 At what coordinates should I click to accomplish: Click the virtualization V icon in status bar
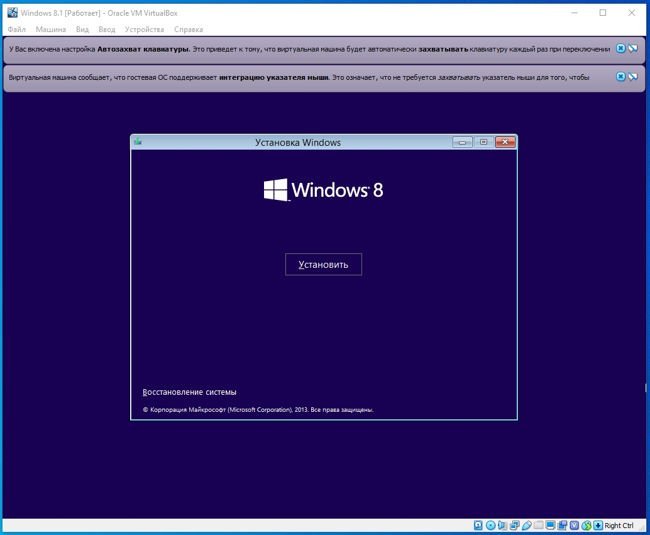tap(574, 525)
